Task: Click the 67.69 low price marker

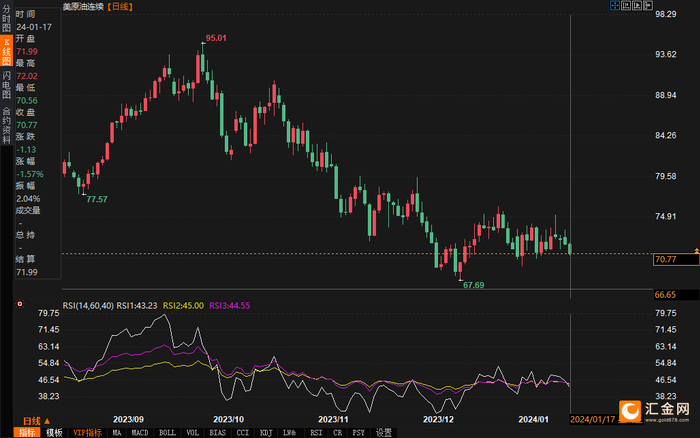Action: point(474,285)
